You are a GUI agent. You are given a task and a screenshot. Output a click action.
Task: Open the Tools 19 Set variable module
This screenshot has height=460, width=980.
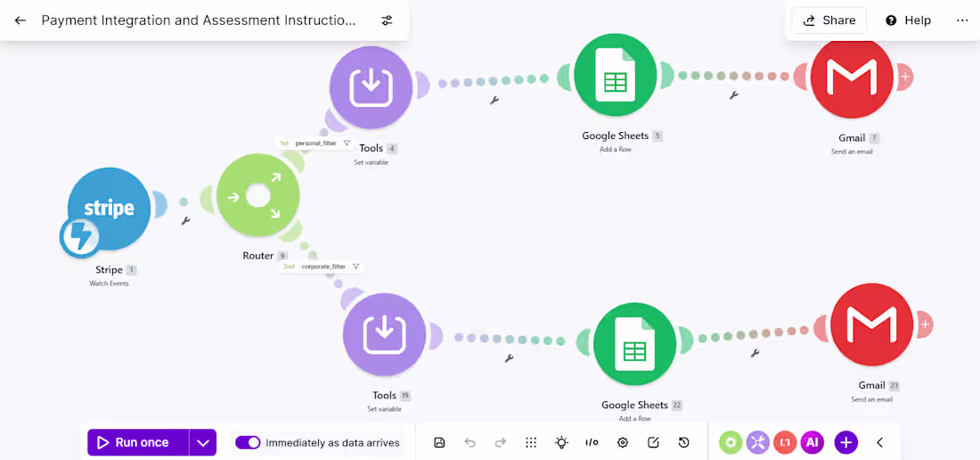384,334
